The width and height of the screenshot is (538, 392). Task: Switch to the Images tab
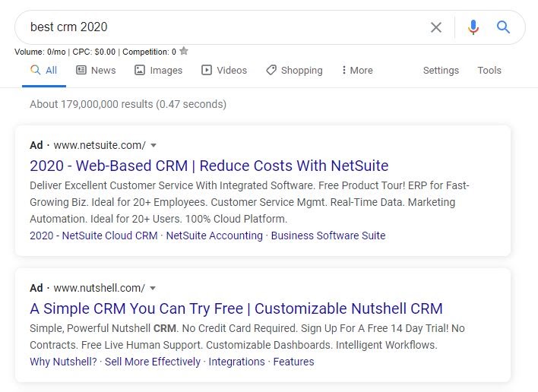point(158,71)
